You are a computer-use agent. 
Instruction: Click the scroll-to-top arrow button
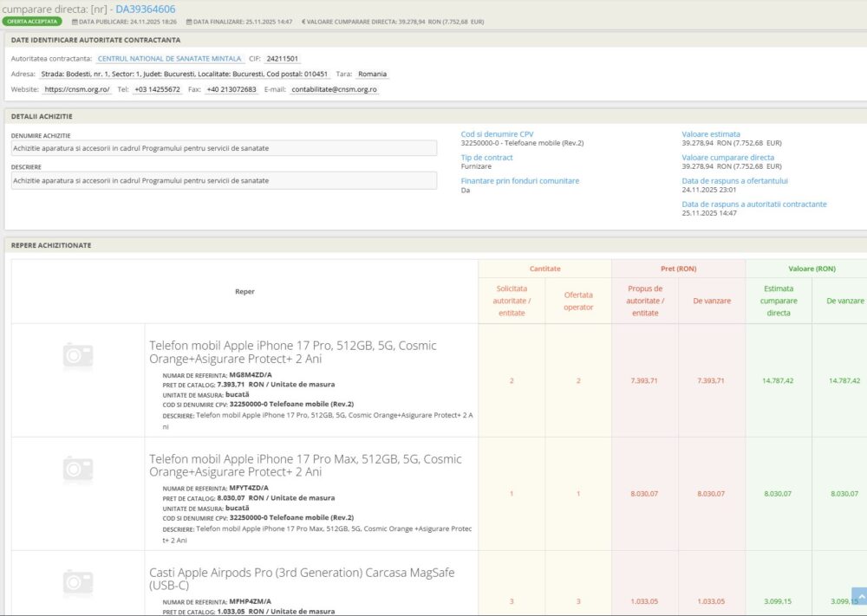pyautogui.click(x=858, y=596)
